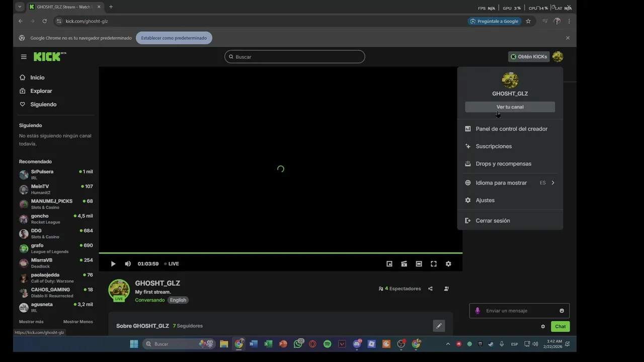Image resolution: width=644 pixels, height=362 pixels.
Task: Open chat settings gear icon
Action: point(543,326)
